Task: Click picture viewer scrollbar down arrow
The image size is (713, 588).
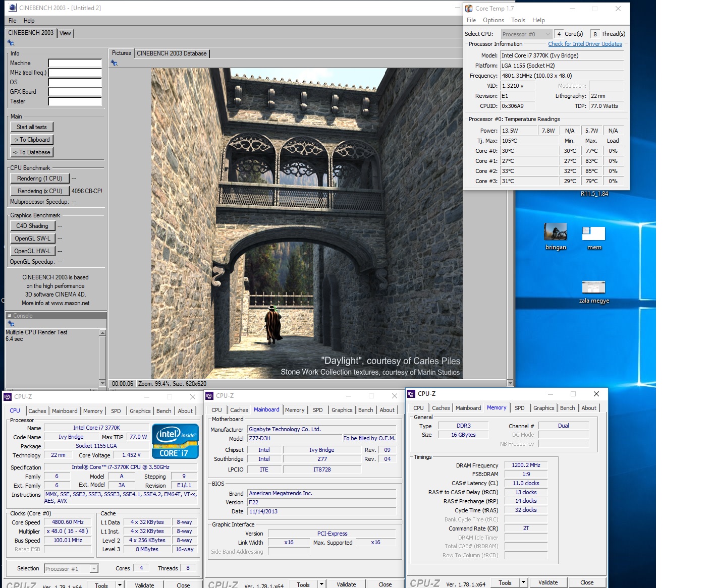Action: tap(510, 383)
